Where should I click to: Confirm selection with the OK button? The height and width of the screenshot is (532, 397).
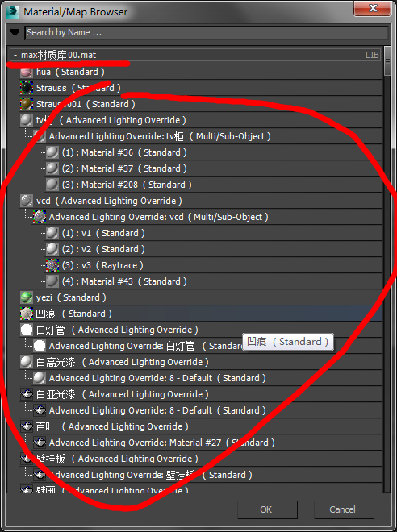[267, 509]
